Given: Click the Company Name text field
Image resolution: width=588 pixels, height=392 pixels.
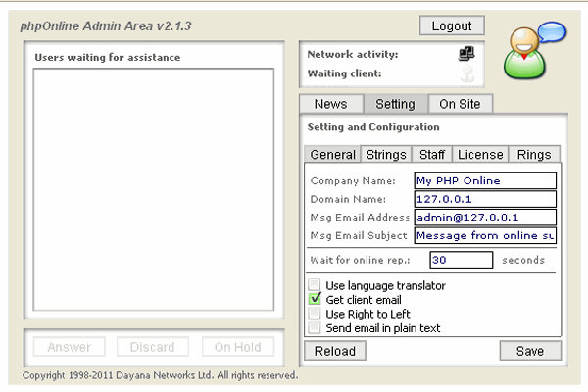Looking at the screenshot, I should coord(484,180).
